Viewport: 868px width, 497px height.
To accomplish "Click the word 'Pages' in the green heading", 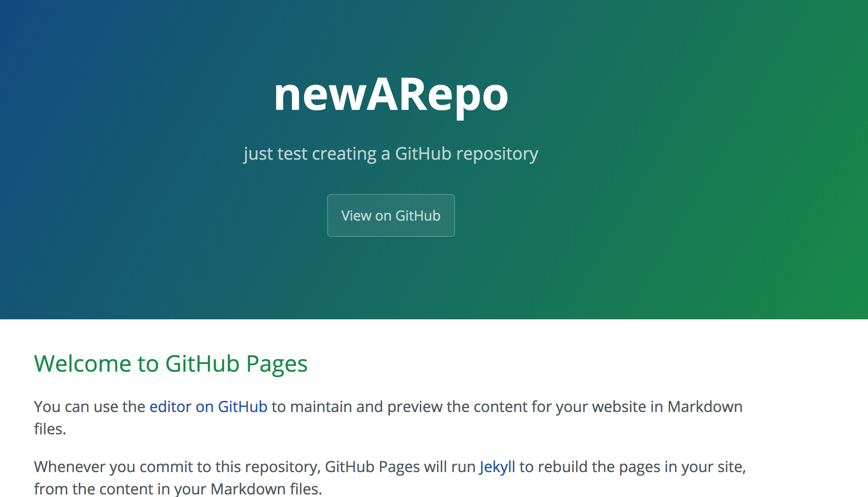I will [x=276, y=364].
